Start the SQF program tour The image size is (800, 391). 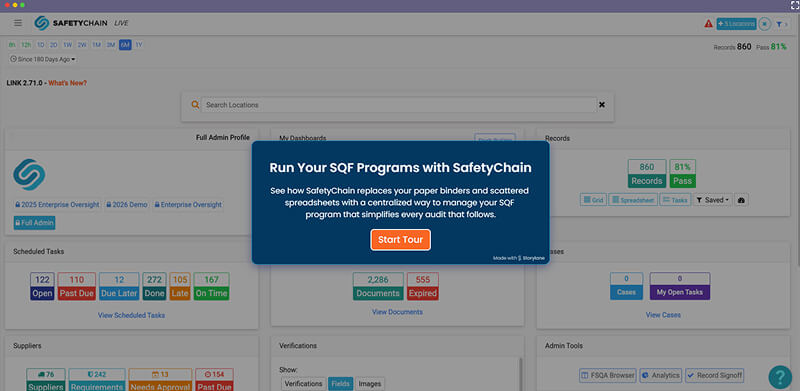point(401,240)
